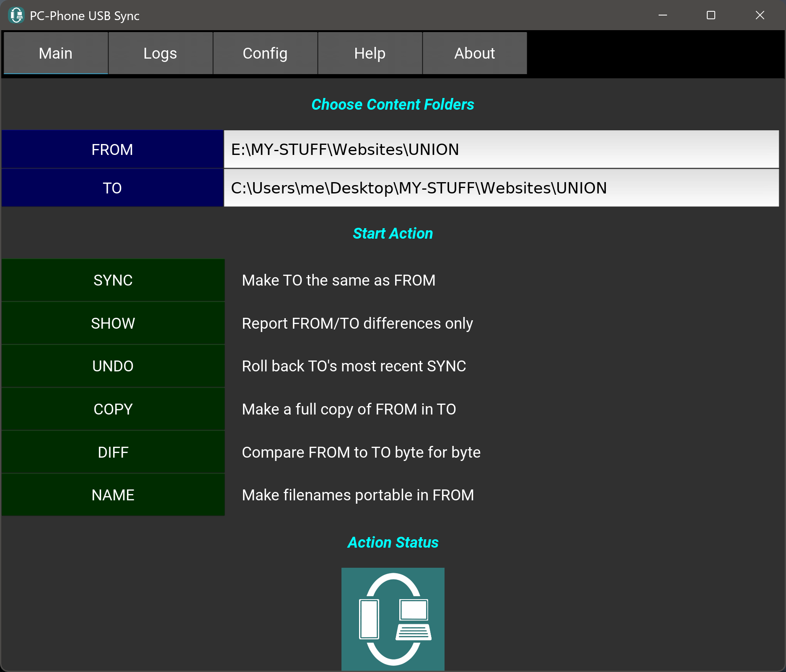Screen dimensions: 786x672
Task: Maximize the application window
Action: point(711,15)
